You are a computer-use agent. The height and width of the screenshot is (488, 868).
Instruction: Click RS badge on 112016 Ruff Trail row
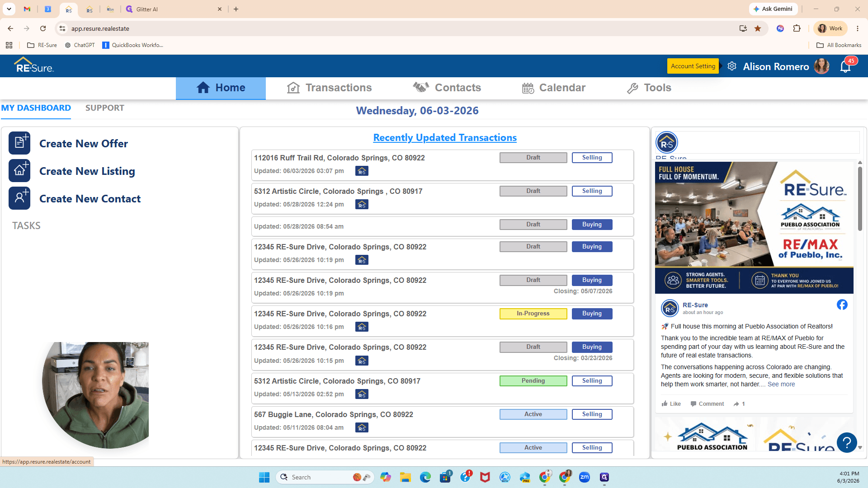[x=362, y=171]
